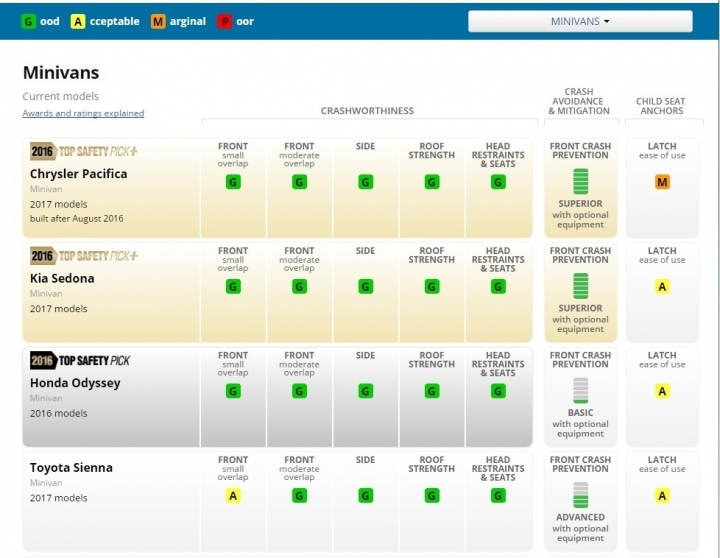
Task: Click Toyota Sienna Advanced crash prevention bar
Action: (x=580, y=495)
